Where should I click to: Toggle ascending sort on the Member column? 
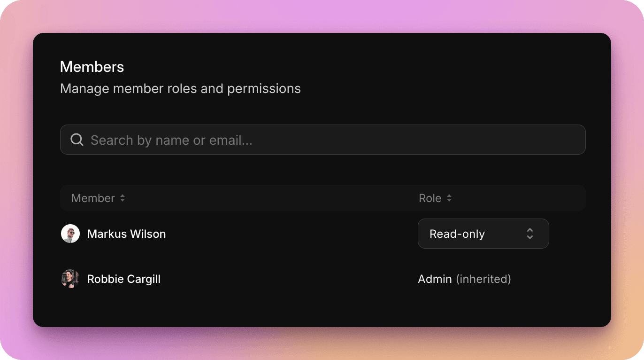coord(123,196)
